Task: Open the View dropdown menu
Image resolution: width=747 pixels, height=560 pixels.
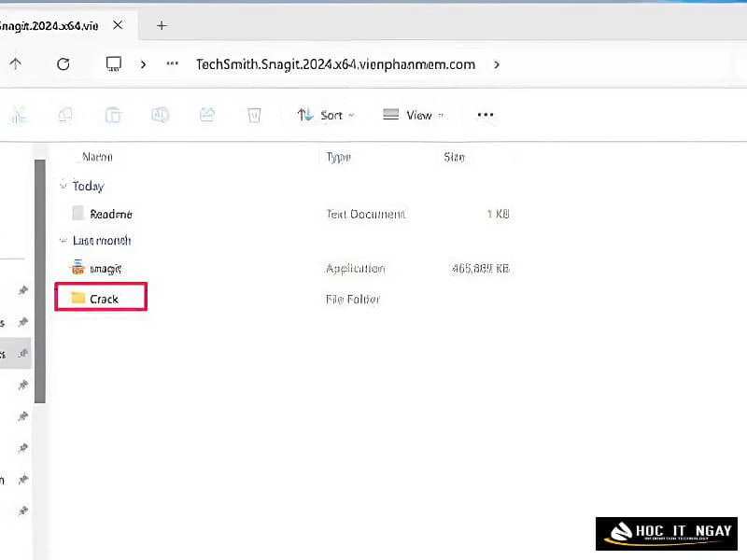Action: tap(414, 115)
